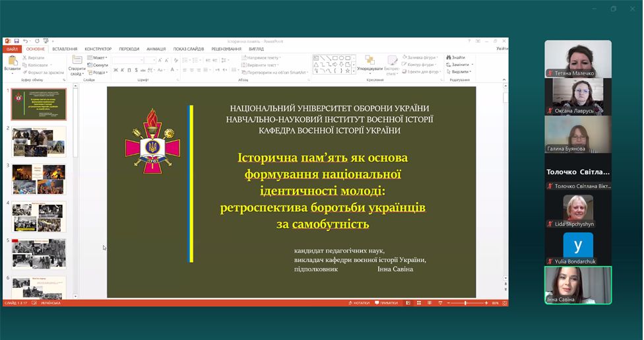
Task: Expand the Розділ section dropdown
Action: (x=100, y=73)
